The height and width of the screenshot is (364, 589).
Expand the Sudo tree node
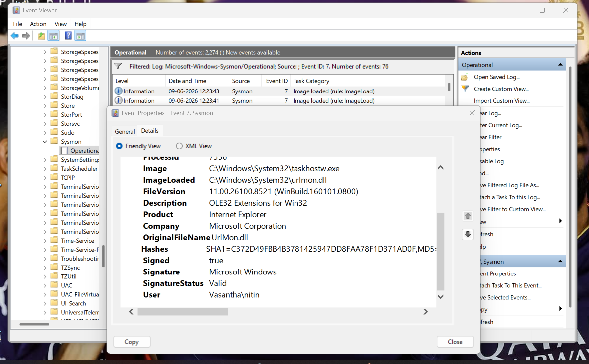coord(45,133)
